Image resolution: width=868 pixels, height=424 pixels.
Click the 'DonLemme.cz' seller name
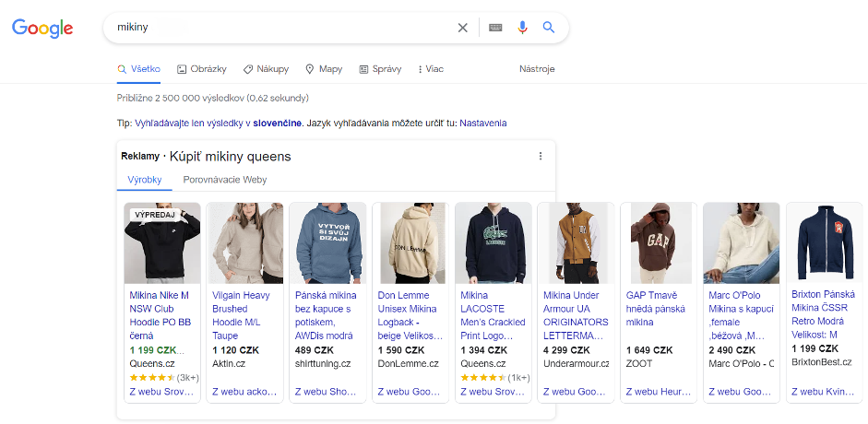(408, 364)
